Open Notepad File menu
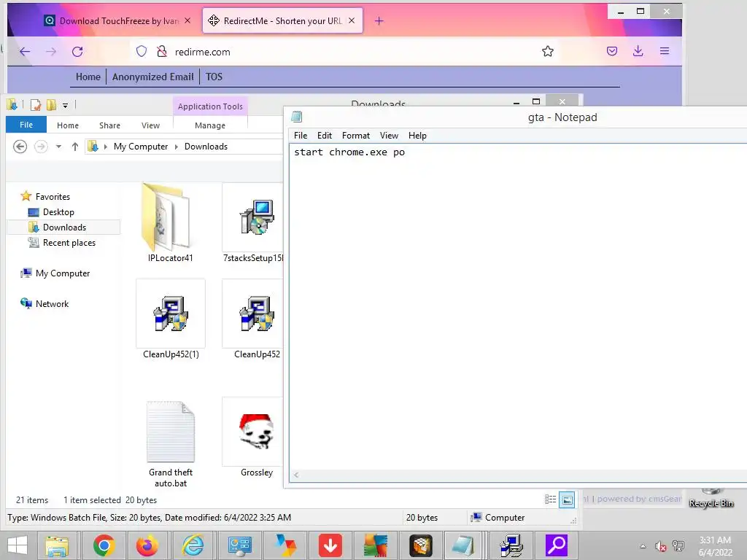Viewport: 747px width, 560px height. 301,136
